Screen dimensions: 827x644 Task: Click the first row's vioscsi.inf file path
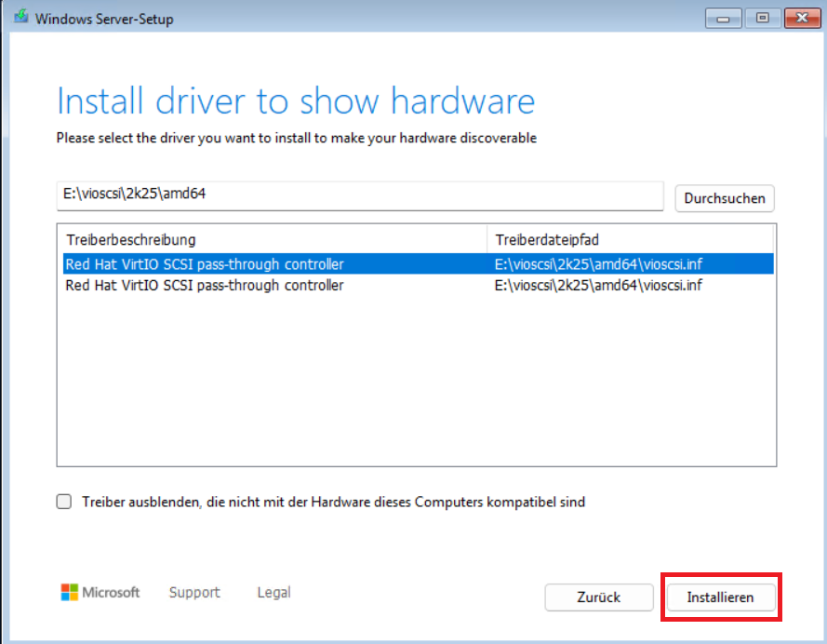click(x=598, y=264)
